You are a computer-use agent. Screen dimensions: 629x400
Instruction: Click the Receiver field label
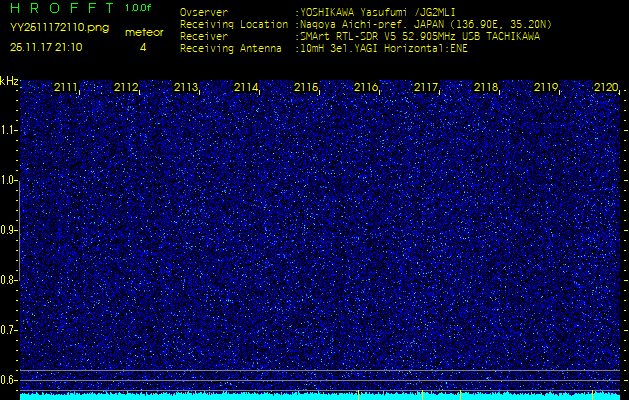pos(204,37)
